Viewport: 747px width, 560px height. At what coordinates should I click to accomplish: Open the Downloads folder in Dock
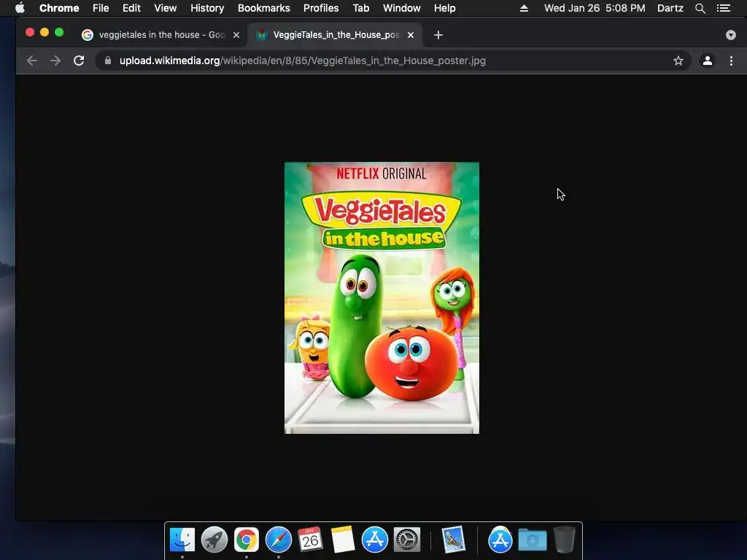coord(532,540)
